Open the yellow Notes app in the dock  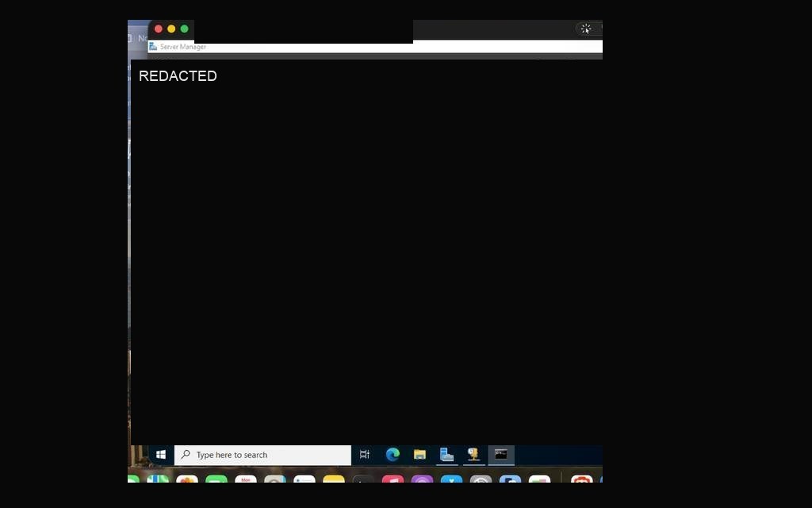click(334, 479)
